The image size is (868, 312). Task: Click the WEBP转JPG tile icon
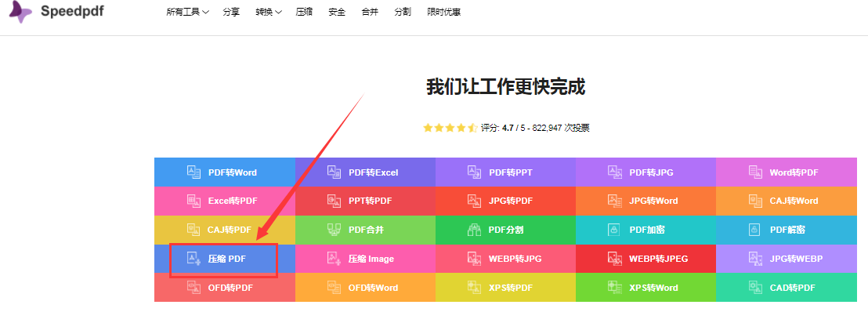(x=475, y=258)
